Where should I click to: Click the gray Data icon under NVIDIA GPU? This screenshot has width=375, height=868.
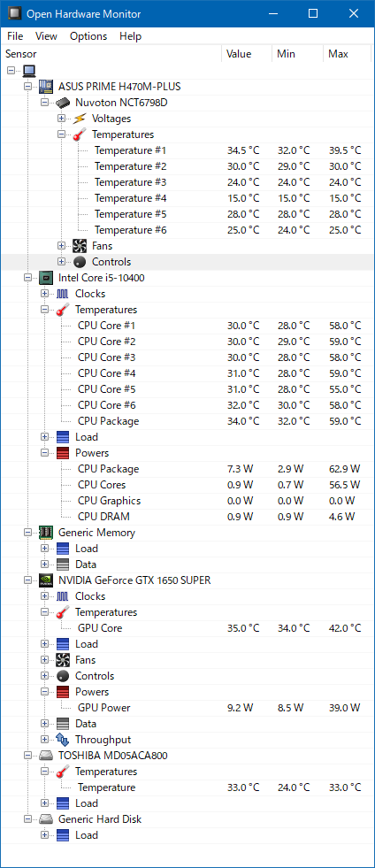(63, 724)
